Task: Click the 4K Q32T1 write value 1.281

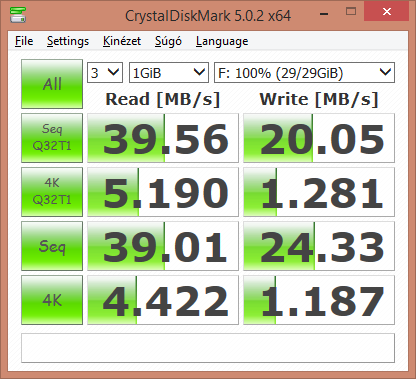Action: tap(319, 192)
